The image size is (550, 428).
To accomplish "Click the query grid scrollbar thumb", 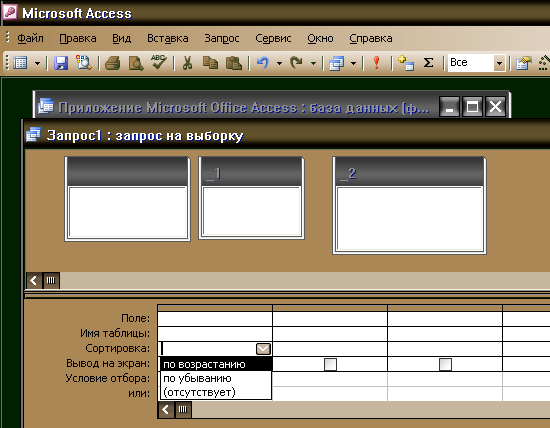I will (183, 409).
